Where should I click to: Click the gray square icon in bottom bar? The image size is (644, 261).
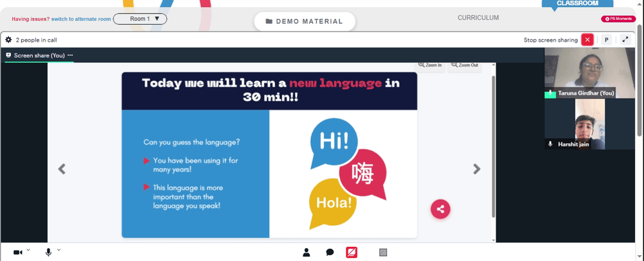[383, 253]
